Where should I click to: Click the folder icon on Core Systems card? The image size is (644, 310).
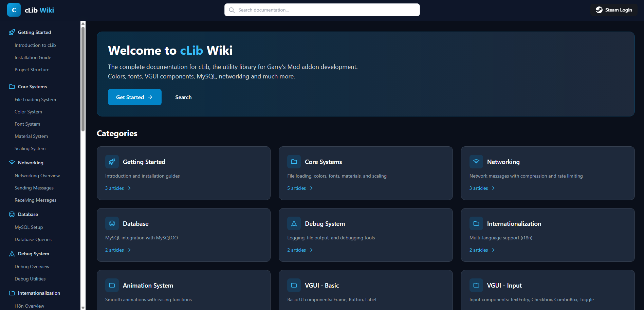click(294, 162)
